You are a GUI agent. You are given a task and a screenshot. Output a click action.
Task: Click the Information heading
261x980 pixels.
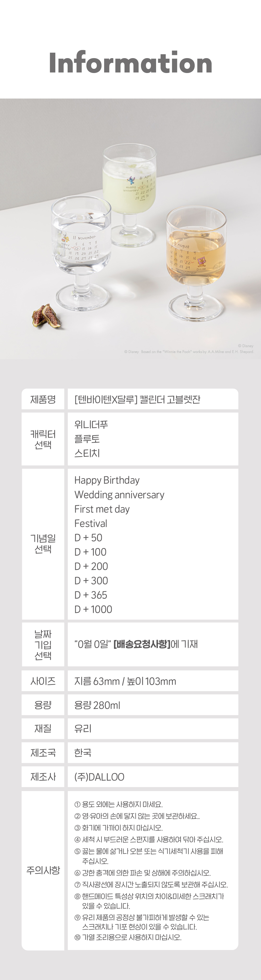pyautogui.click(x=130, y=63)
